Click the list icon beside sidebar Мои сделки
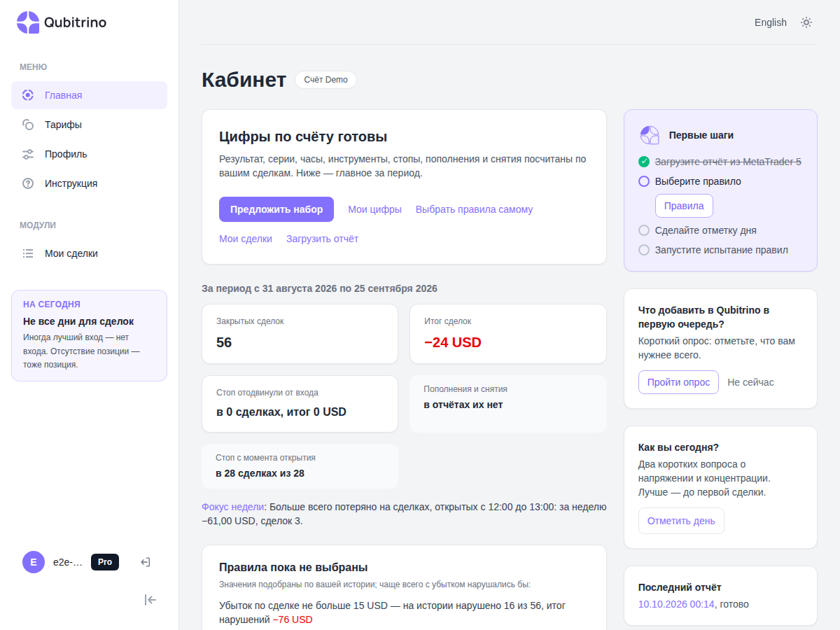Screen dimensions: 840x630 point(28,253)
